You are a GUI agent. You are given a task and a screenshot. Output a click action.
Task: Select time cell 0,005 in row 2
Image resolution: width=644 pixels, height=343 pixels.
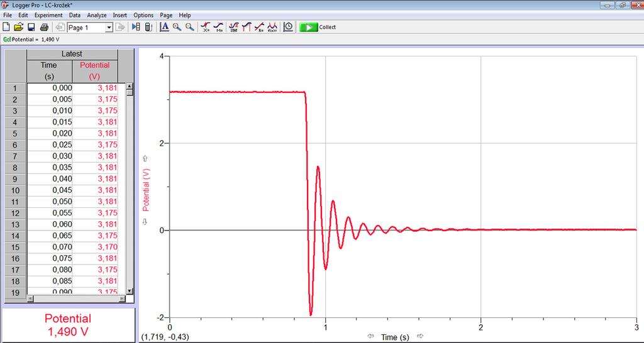[50, 99]
